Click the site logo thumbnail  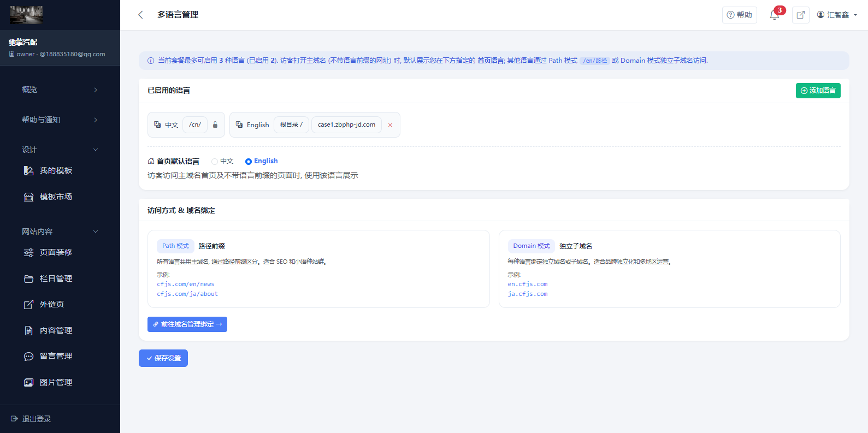tap(26, 15)
